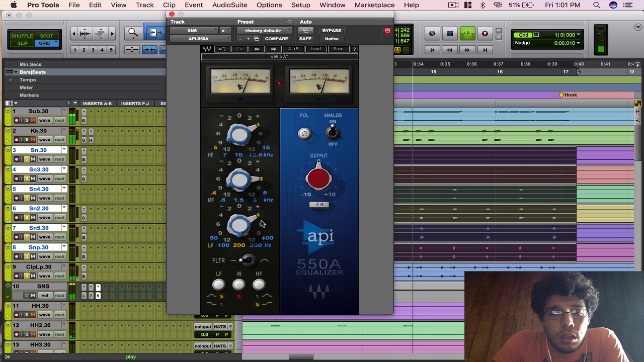Screen dimensions: 644x362
Task: Open the AudioSuite menu
Action: point(229,5)
